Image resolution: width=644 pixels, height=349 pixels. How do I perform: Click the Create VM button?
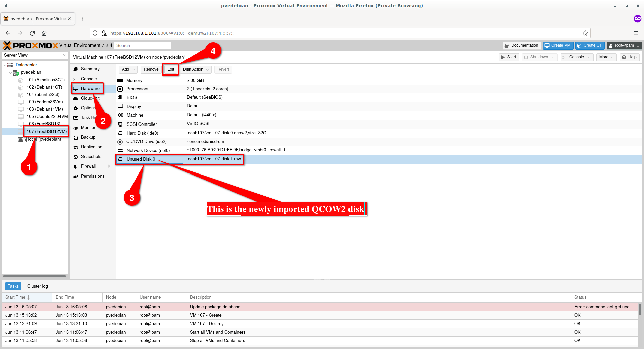(x=558, y=45)
